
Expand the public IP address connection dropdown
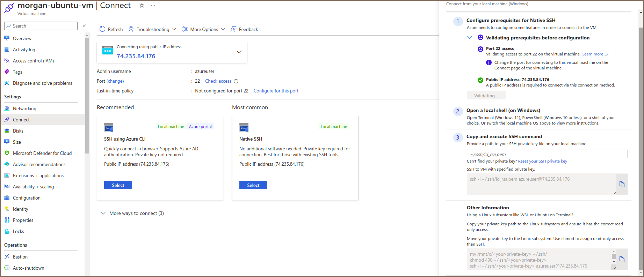coord(239,52)
